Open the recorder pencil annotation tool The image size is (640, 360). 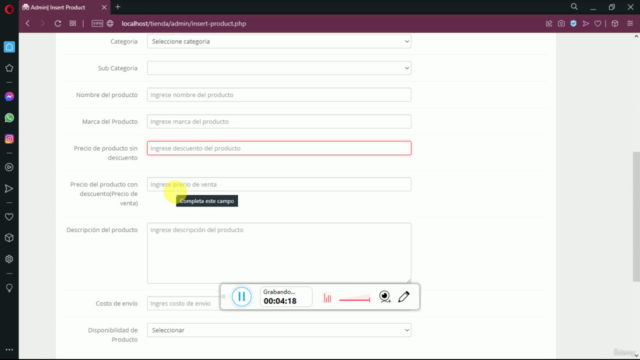pos(404,297)
